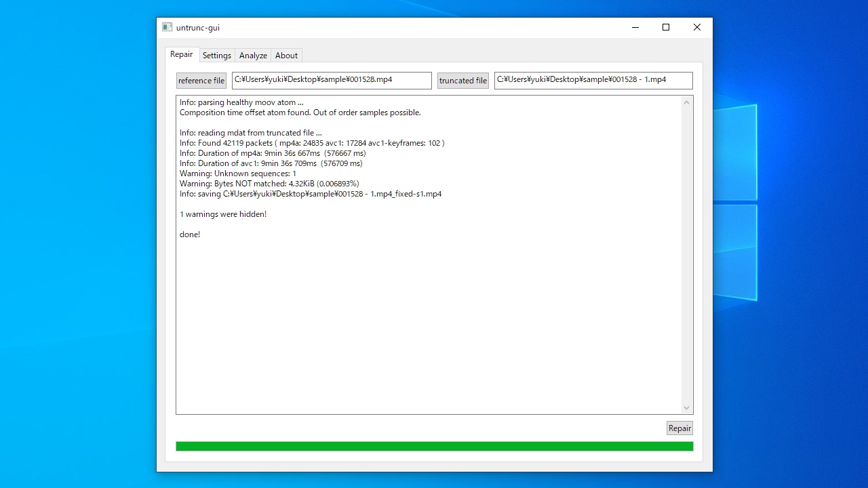The height and width of the screenshot is (488, 868).
Task: Open the Settings tab
Action: [x=217, y=56]
